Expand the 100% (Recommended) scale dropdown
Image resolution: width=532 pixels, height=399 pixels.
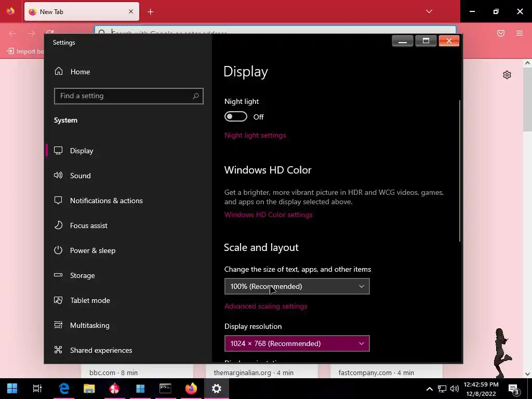tap(297, 286)
